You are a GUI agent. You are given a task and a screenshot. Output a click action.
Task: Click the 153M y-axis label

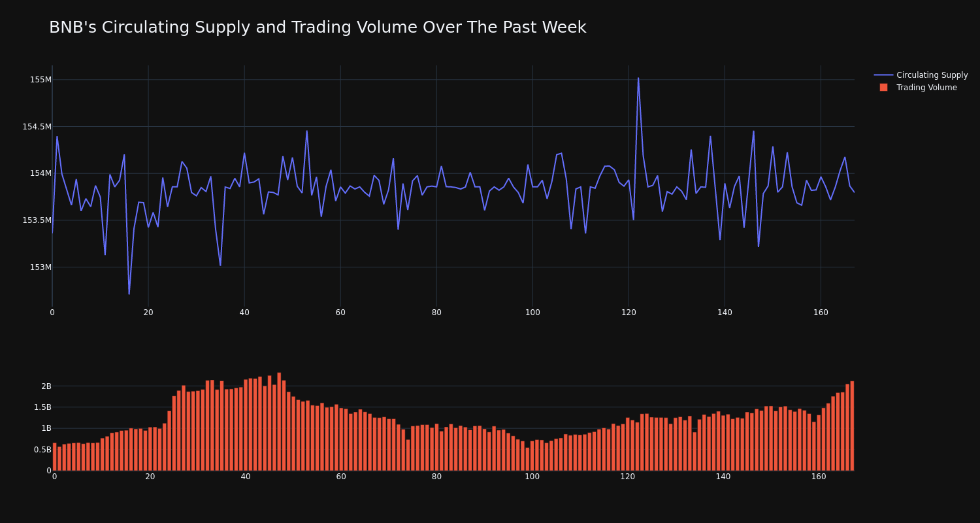point(41,267)
